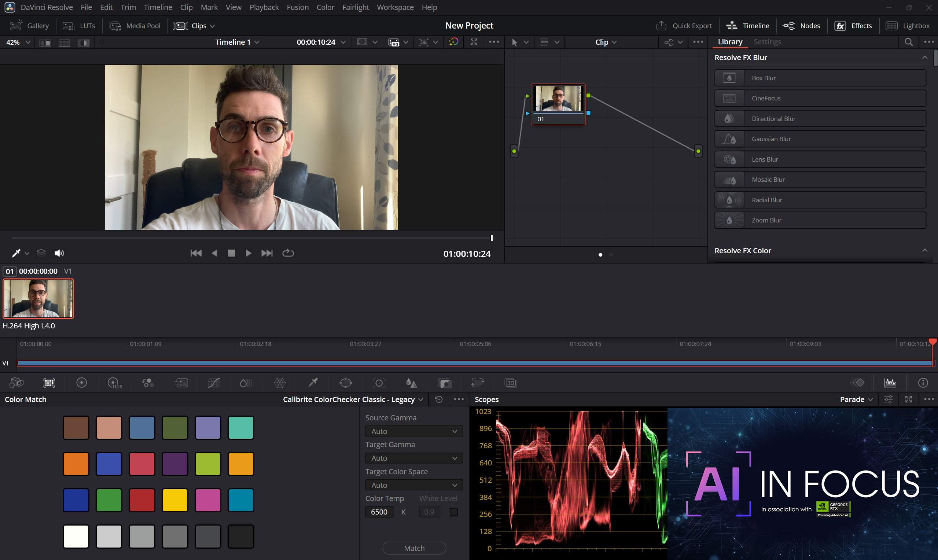
Task: Select the Lens Blur effect
Action: 820,159
